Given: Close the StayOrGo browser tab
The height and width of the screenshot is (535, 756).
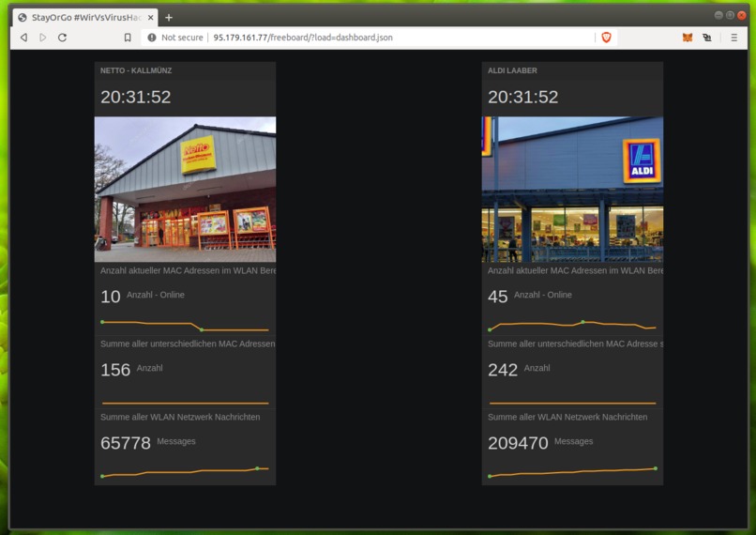Looking at the screenshot, I should click(x=150, y=18).
